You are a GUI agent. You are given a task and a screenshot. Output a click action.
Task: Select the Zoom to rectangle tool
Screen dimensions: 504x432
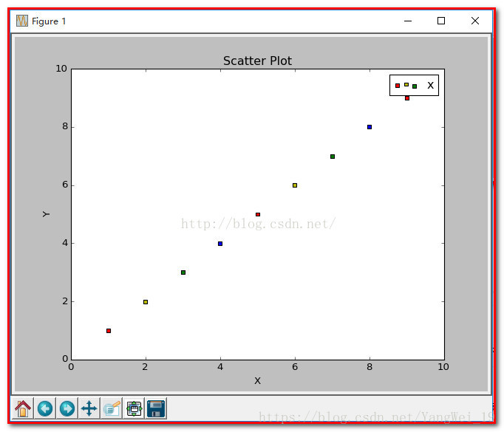112,408
